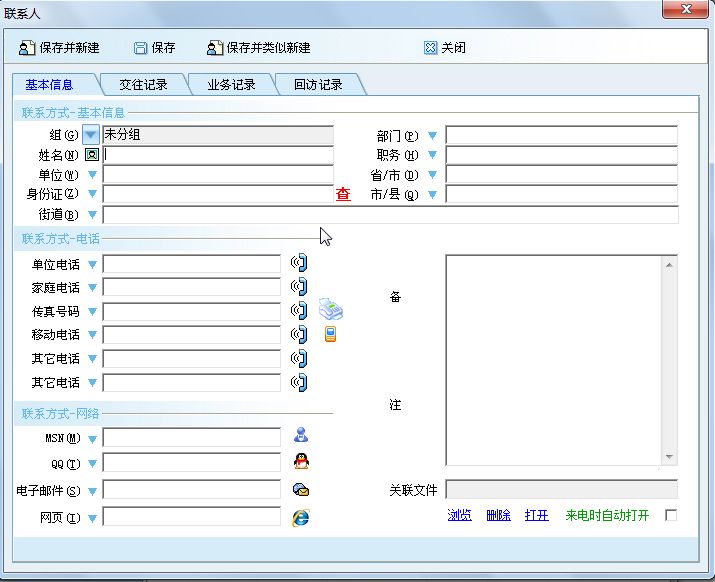This screenshot has height=582, width=715.
Task: Click the 保存并新建 toolbar button
Action: click(x=60, y=47)
